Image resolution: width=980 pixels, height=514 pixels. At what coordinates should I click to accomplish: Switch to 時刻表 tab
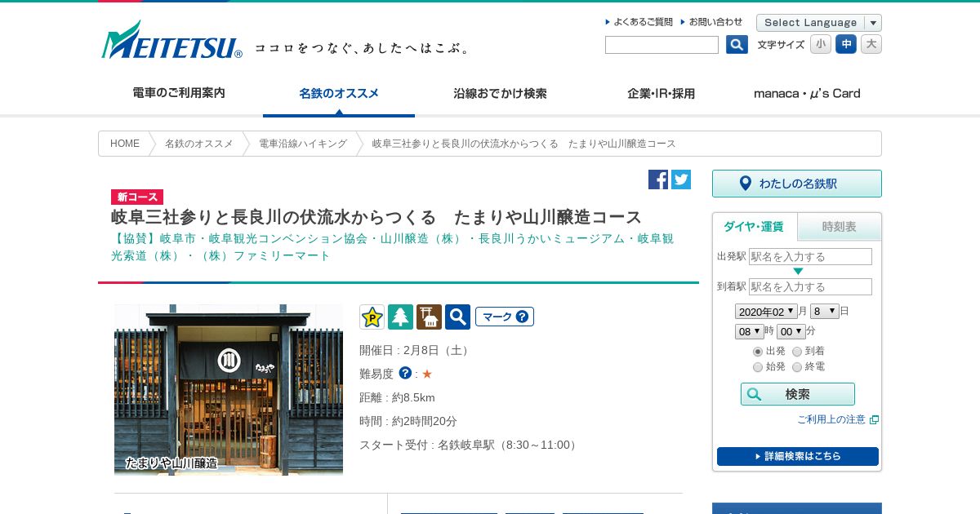click(x=839, y=227)
